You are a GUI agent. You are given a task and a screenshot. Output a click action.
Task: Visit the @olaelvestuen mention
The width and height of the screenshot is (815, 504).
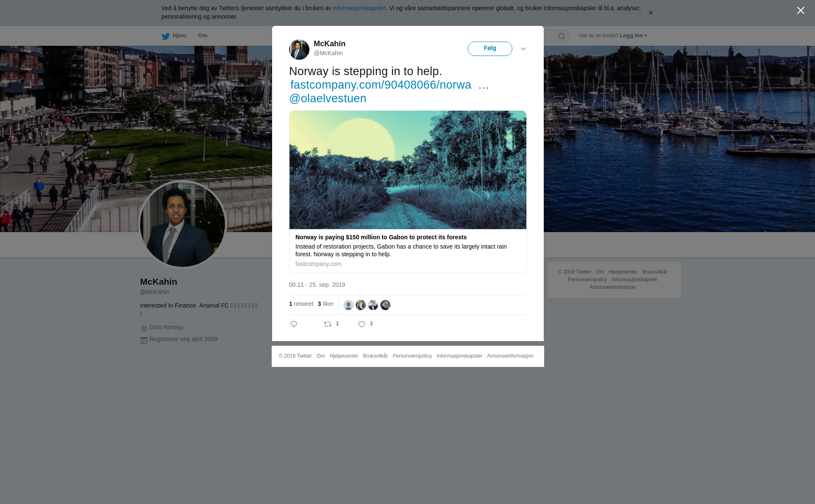tap(328, 98)
